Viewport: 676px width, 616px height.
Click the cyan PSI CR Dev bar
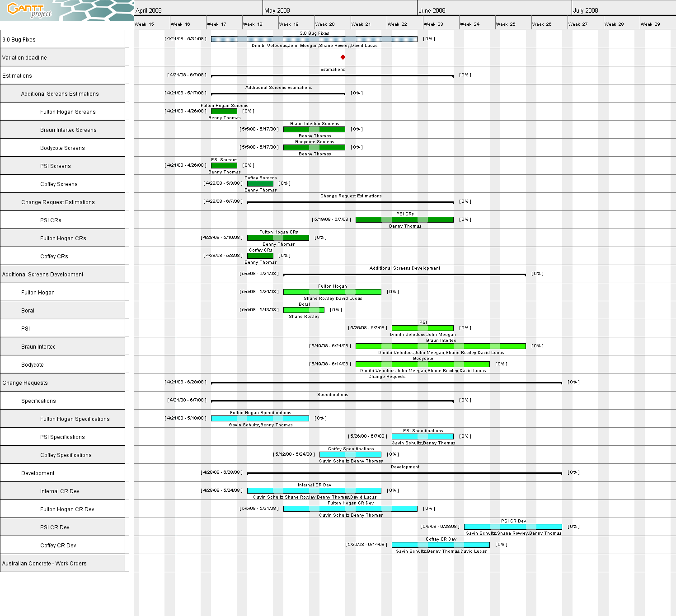513,527
